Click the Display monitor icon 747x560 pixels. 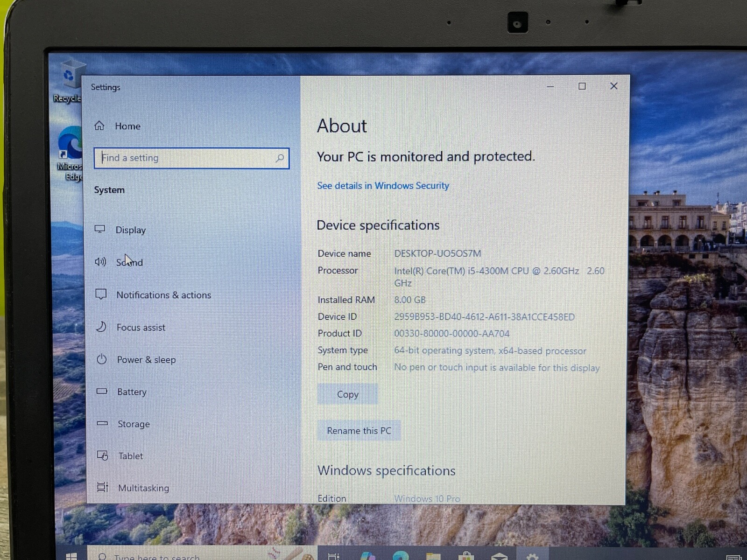(100, 229)
